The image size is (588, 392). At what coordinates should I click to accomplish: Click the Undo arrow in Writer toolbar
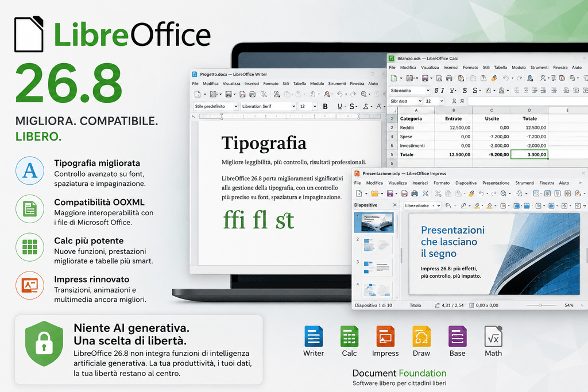point(340,94)
